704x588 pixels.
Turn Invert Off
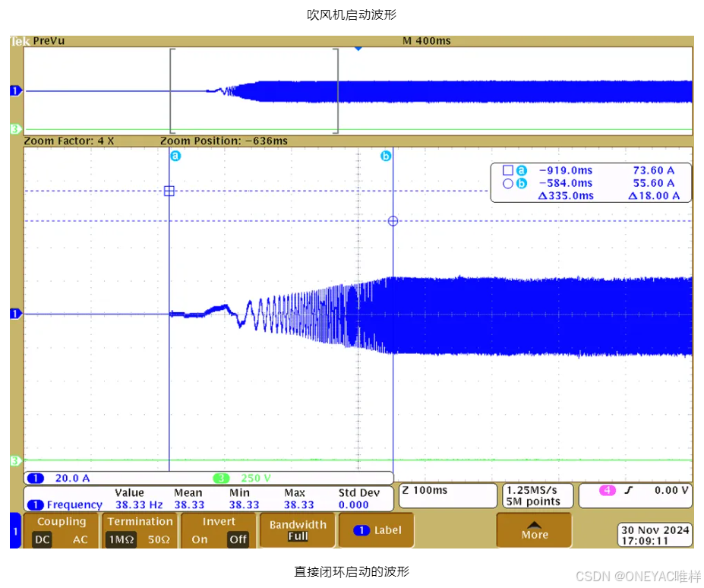[x=238, y=539]
